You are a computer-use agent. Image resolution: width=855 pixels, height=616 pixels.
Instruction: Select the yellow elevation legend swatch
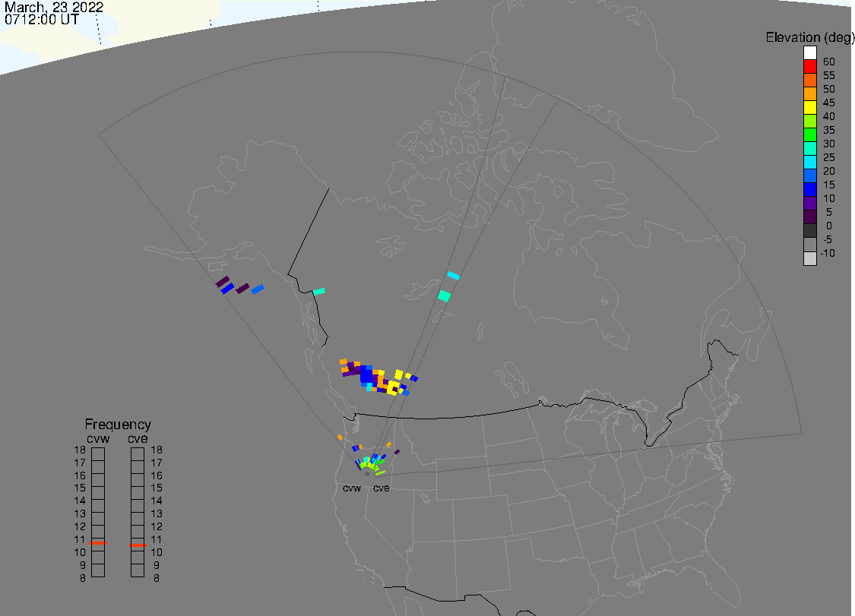809,107
